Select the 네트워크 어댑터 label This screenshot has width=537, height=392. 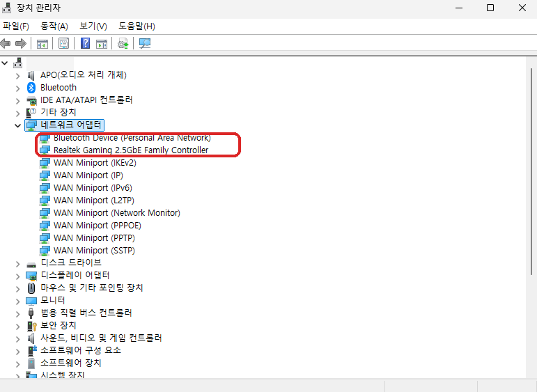click(71, 125)
